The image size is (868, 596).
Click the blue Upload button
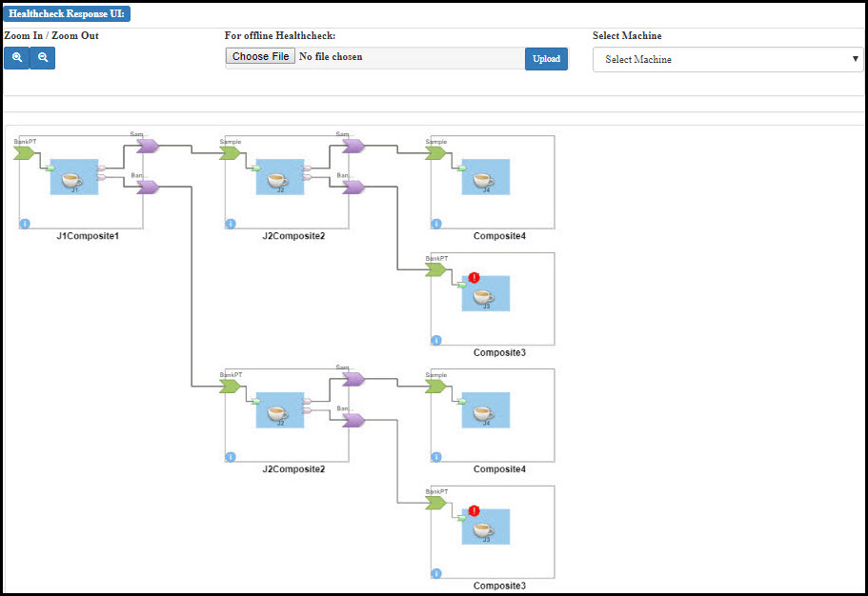(546, 59)
